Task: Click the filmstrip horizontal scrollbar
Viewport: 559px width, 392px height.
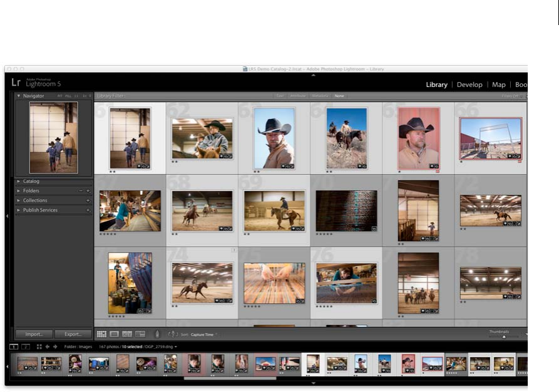Action: click(230, 378)
